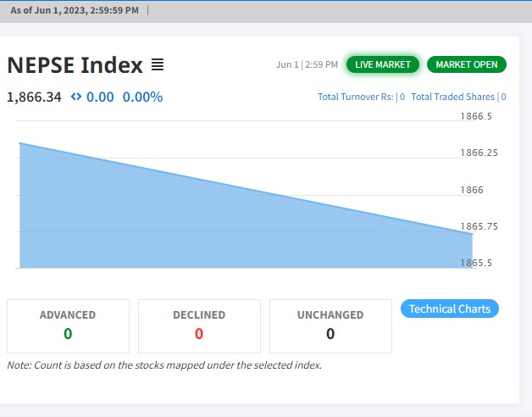Select the Total Turnover Rs link

(361, 97)
